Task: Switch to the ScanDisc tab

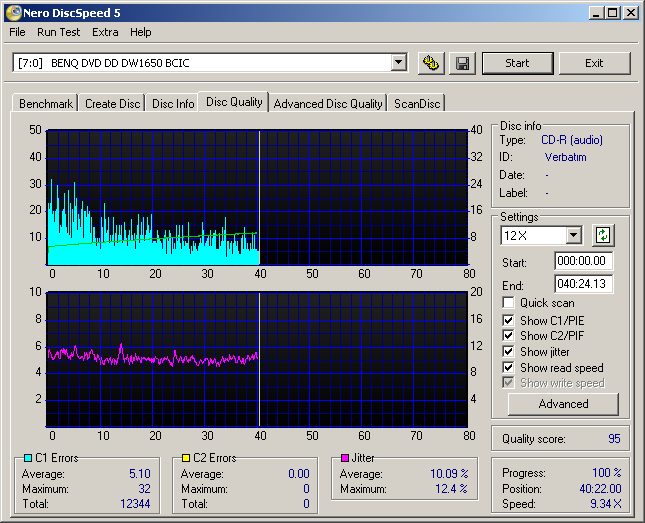Action: tap(417, 103)
